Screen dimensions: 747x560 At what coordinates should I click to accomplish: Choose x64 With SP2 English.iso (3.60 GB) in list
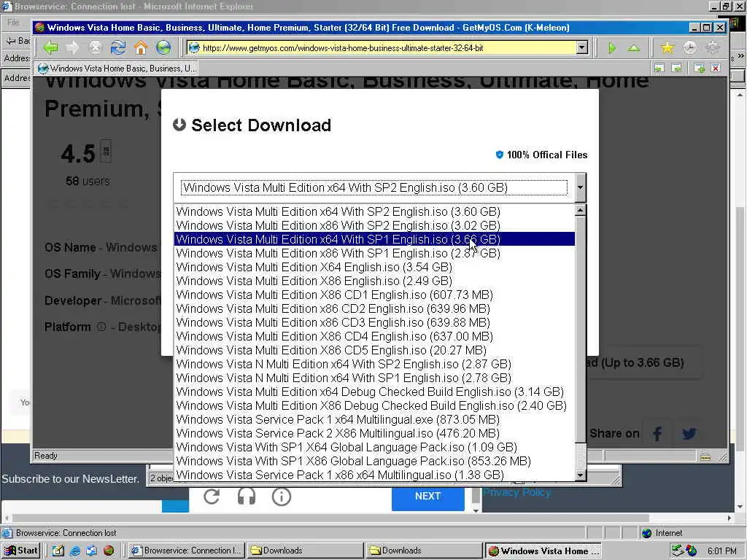(x=374, y=211)
